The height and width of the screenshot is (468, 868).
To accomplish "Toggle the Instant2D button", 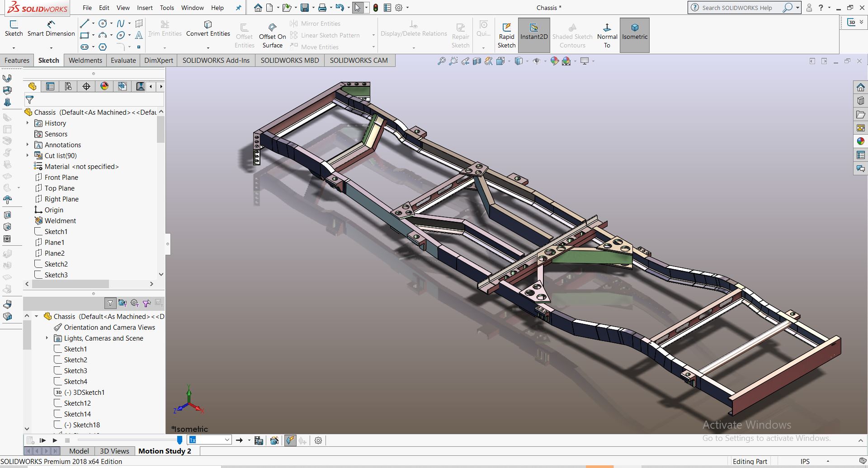I will tap(534, 35).
